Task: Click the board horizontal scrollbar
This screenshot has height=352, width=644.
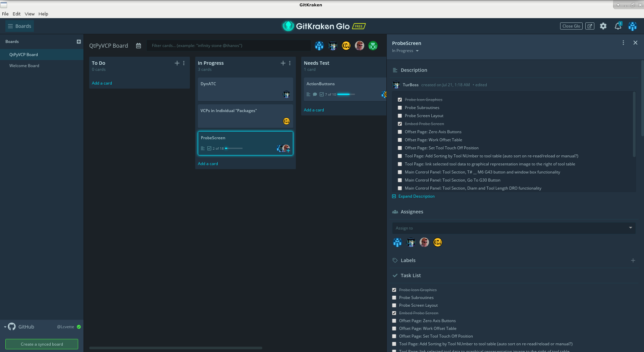Action: pos(176,348)
